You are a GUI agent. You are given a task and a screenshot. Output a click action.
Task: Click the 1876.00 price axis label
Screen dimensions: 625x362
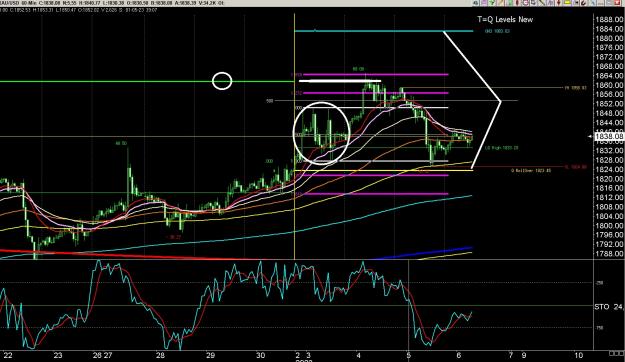(x=609, y=47)
